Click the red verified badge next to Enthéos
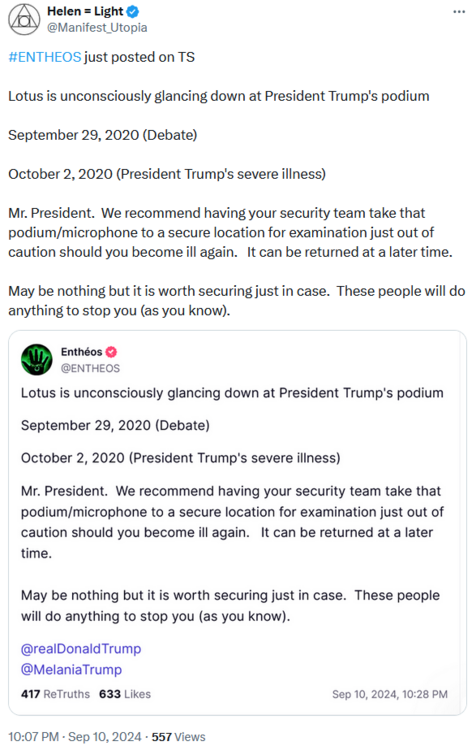 pos(111,352)
